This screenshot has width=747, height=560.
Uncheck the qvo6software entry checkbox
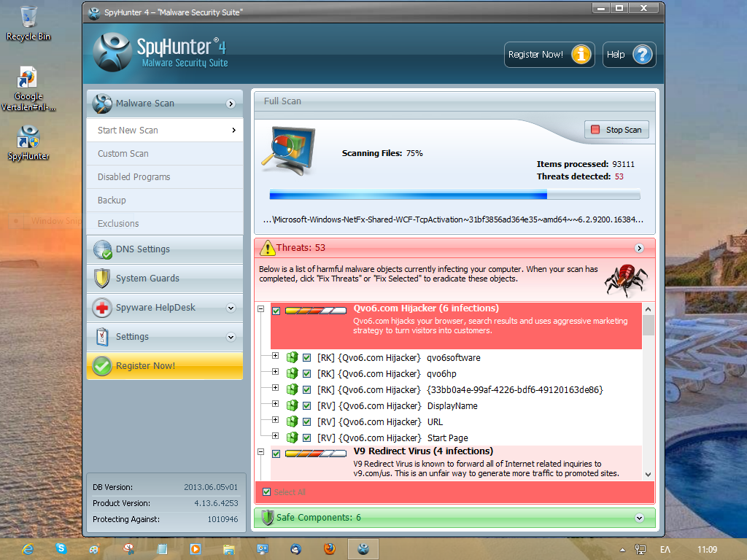coord(307,357)
